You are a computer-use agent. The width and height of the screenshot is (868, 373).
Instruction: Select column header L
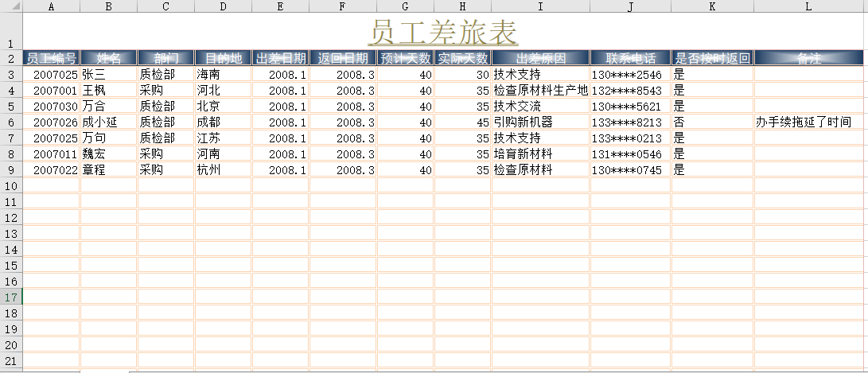coord(809,6)
